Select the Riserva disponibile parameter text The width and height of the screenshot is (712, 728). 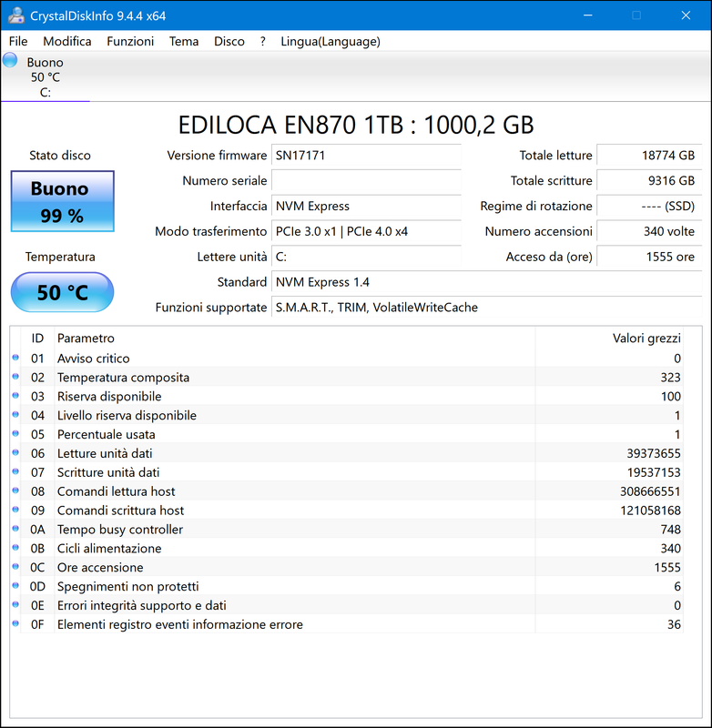tap(109, 397)
